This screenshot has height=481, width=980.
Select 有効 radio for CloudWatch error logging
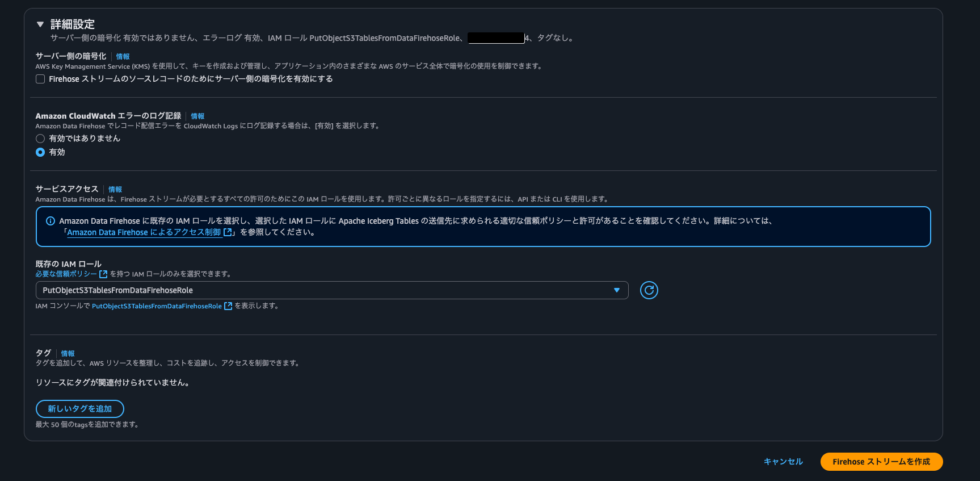coord(40,152)
